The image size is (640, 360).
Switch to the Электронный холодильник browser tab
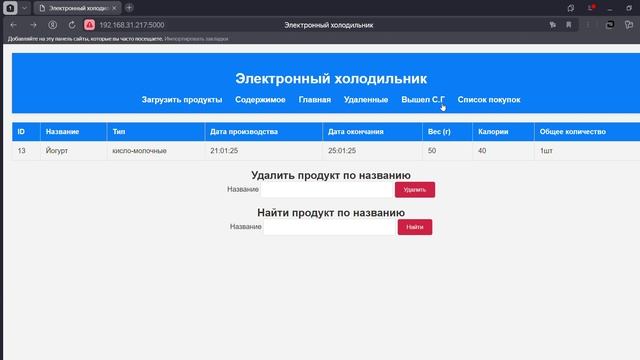(x=77, y=8)
